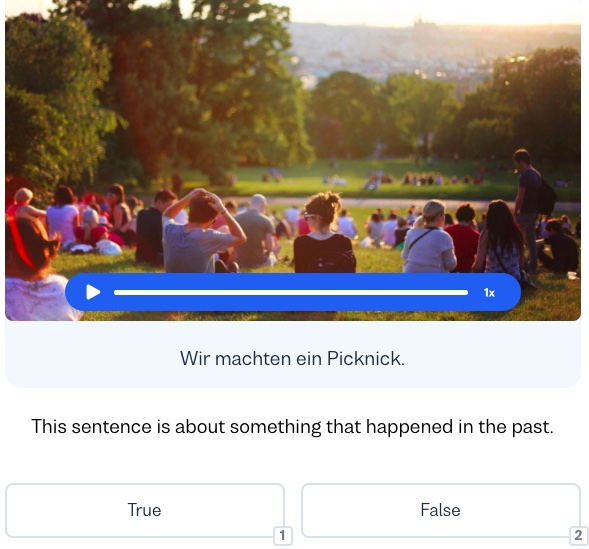Answer True for the past-tense statement
The image size is (589, 549).
coord(145,510)
